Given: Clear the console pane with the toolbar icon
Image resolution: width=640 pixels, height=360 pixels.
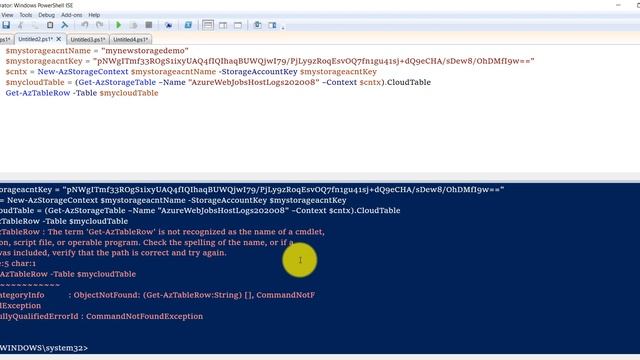Looking at the screenshot, I should point(64,25).
